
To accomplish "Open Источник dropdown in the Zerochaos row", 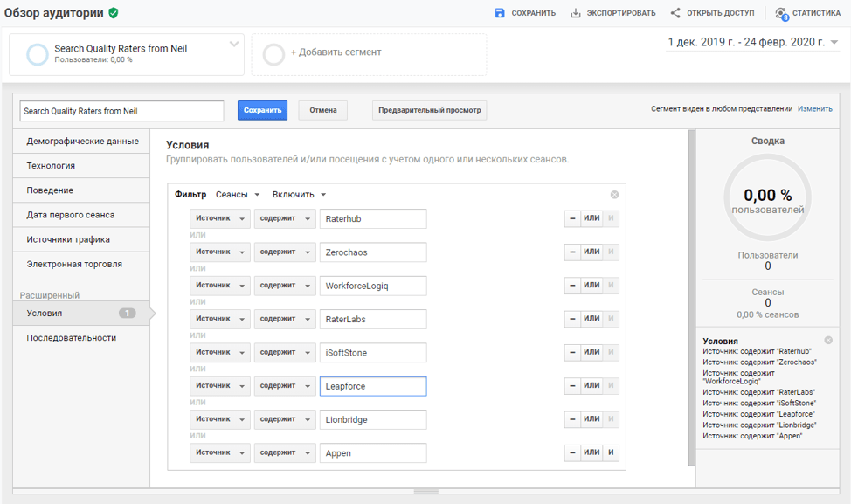I will [x=220, y=252].
